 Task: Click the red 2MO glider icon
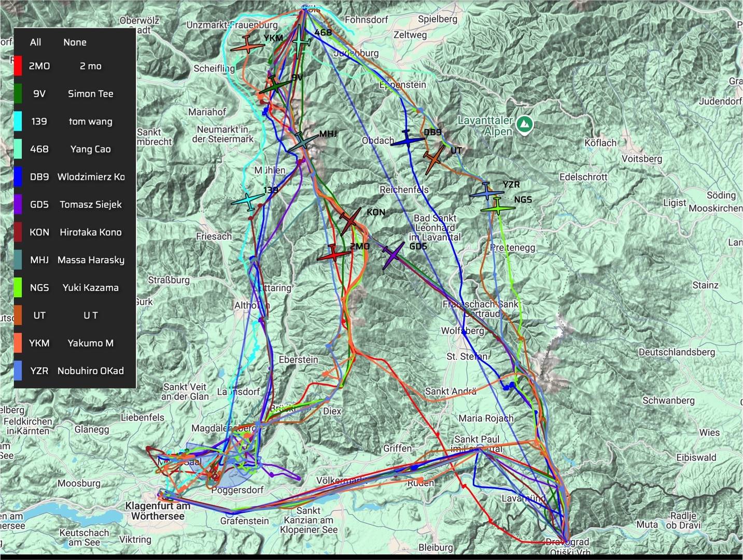[x=333, y=254]
